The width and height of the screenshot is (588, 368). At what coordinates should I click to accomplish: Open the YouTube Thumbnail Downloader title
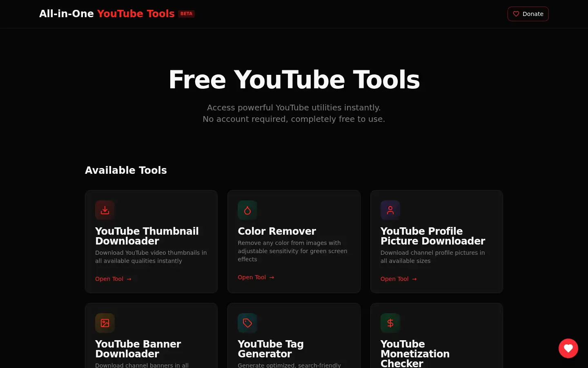147,236
